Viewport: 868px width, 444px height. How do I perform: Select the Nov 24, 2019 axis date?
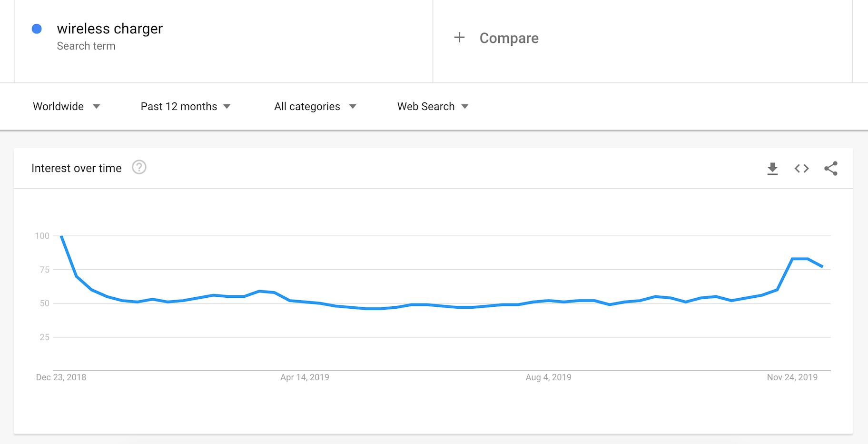pos(792,377)
